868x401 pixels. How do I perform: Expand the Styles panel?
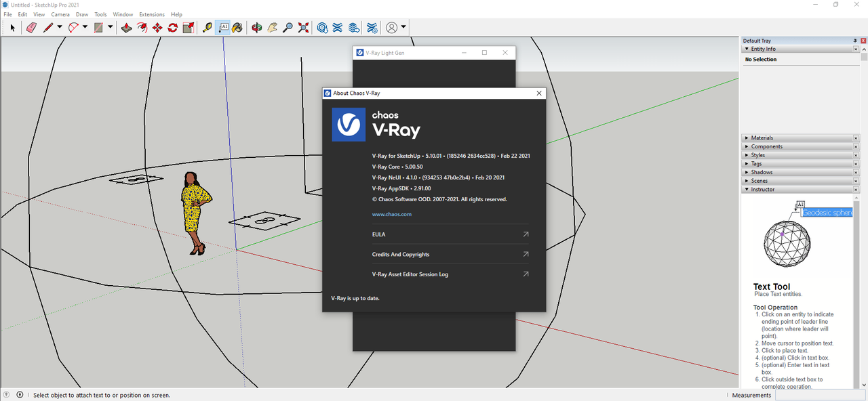(x=747, y=155)
